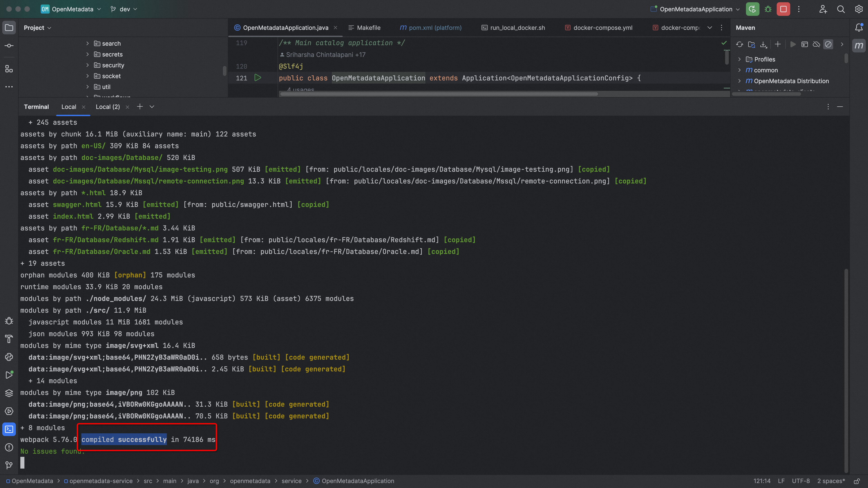This screenshot has width=868, height=488.
Task: Reload all Maven projects
Action: pos(739,45)
